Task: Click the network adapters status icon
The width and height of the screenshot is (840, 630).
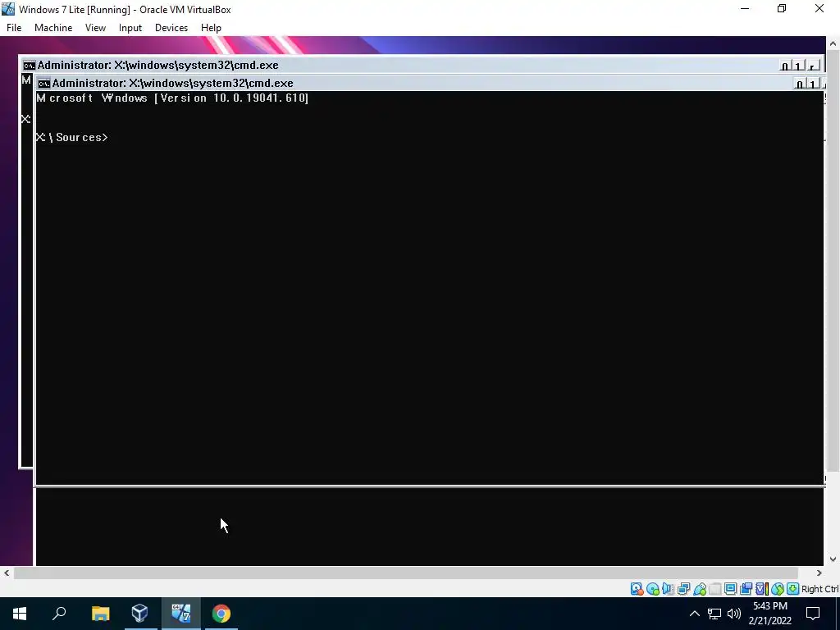Action: tap(683, 589)
